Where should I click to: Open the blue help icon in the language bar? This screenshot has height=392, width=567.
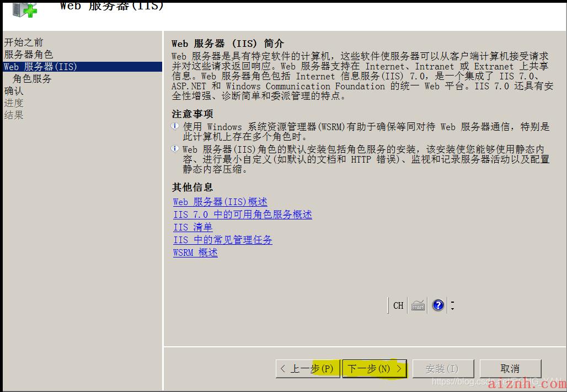(438, 305)
